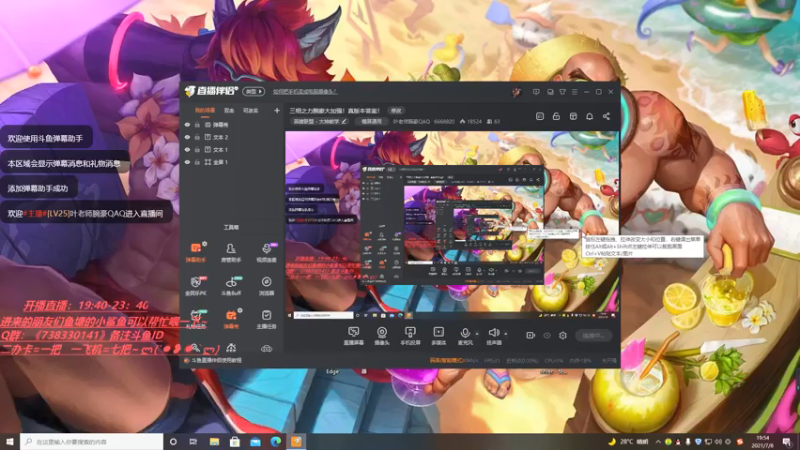The image size is (800, 450).
Task: Open the 主播任务 tool
Action: [266, 319]
